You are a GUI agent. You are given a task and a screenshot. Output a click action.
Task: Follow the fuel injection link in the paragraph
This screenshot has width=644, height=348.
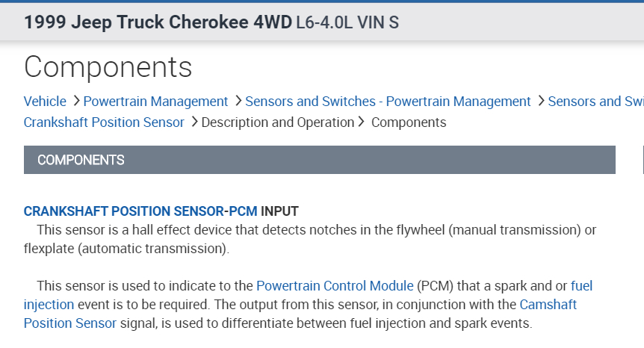pyautogui.click(x=49, y=304)
